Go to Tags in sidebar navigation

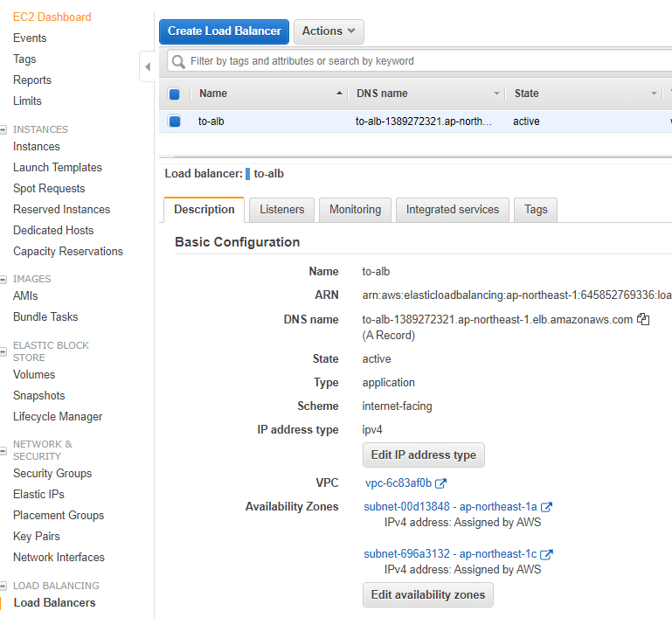point(24,59)
